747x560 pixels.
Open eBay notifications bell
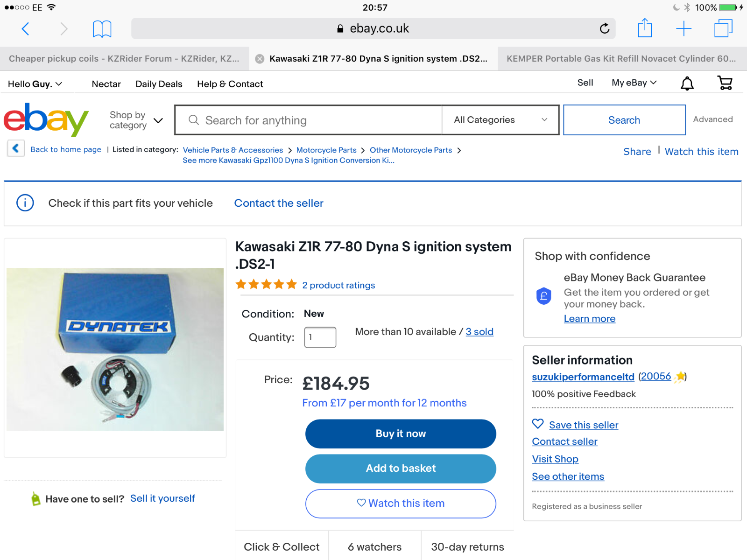[x=687, y=84]
